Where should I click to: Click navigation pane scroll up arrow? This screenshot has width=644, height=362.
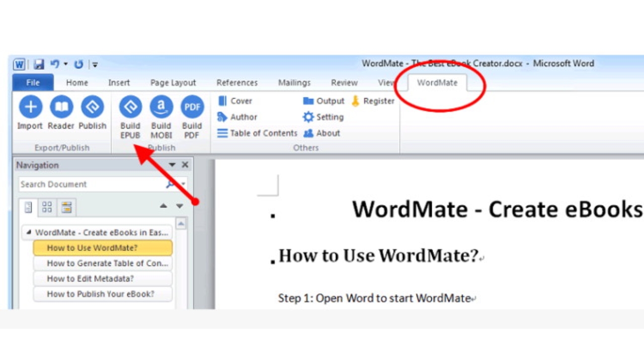[181, 224]
